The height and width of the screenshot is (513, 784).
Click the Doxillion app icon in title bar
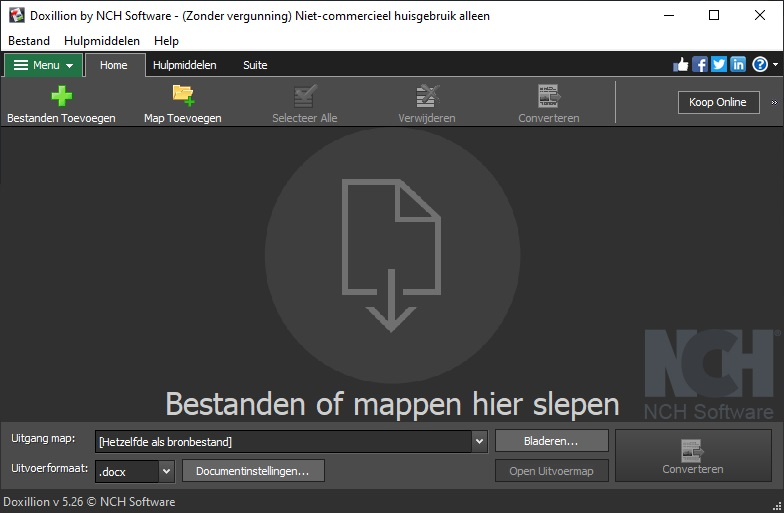(17, 15)
